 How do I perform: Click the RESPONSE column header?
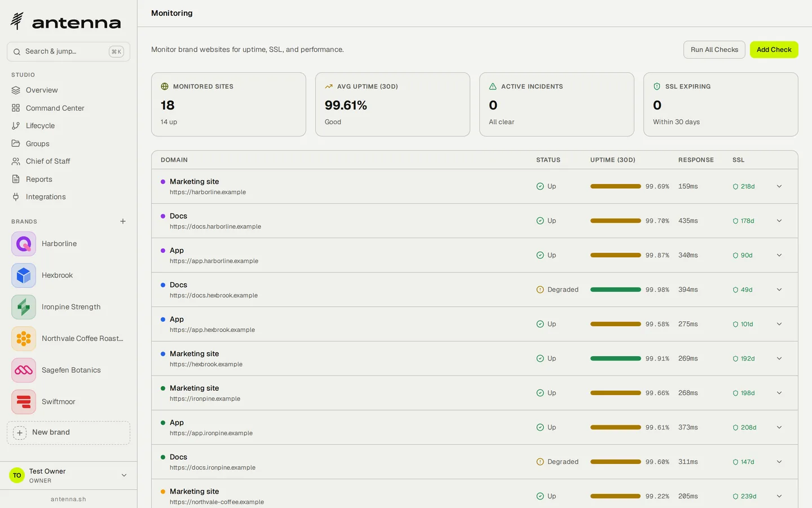tap(696, 160)
